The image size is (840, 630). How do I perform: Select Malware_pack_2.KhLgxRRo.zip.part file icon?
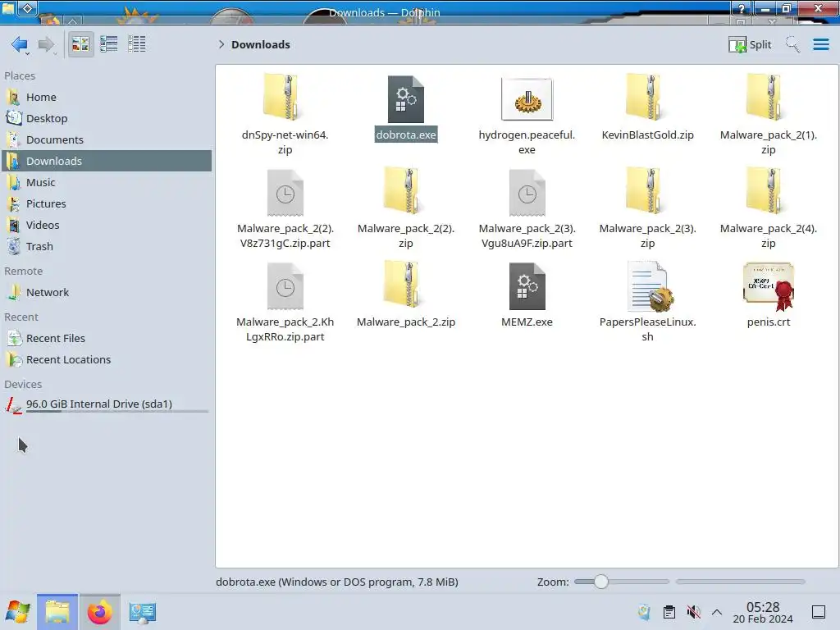coord(285,286)
